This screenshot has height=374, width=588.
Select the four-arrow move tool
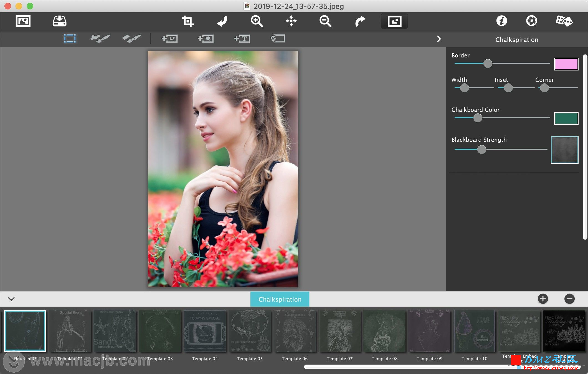tap(291, 21)
